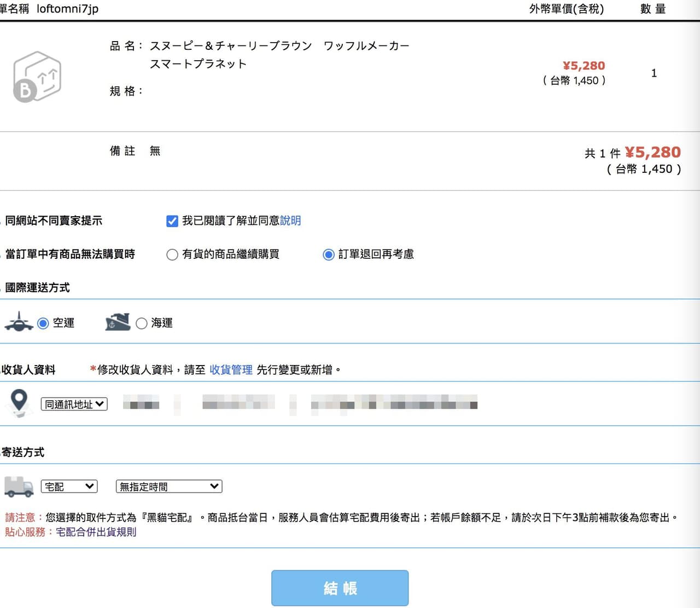Screen dimensions: 700x608
Task: Open the 說明 terms link
Action: pyautogui.click(x=290, y=221)
